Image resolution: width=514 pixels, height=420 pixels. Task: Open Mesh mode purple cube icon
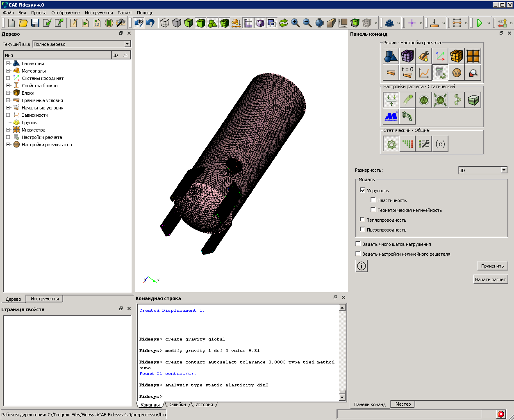[407, 56]
